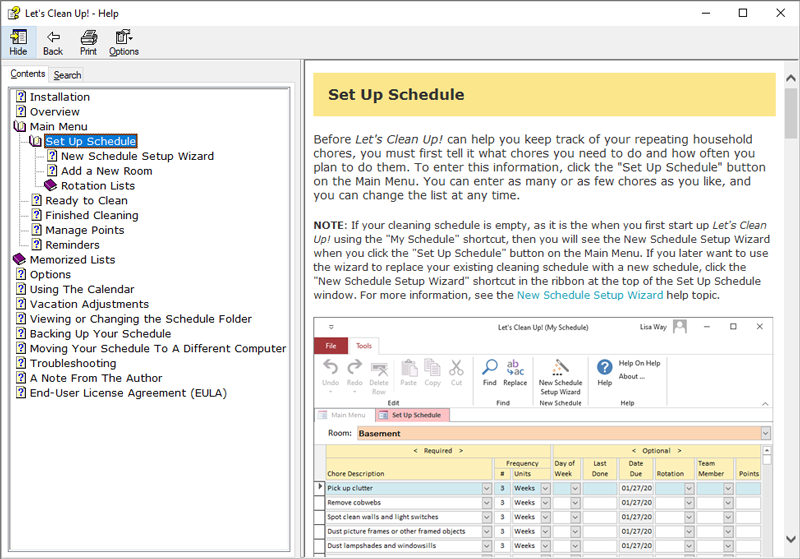Go Back using the toolbar arrow
800x559 pixels.
pyautogui.click(x=53, y=42)
